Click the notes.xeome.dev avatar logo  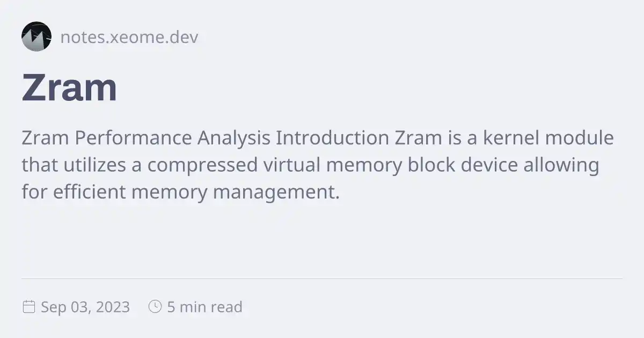click(36, 36)
